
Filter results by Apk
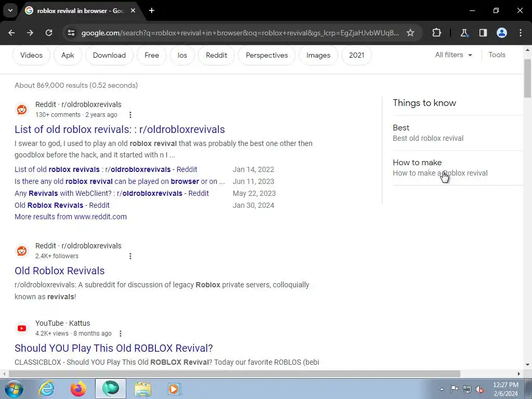pyautogui.click(x=68, y=55)
